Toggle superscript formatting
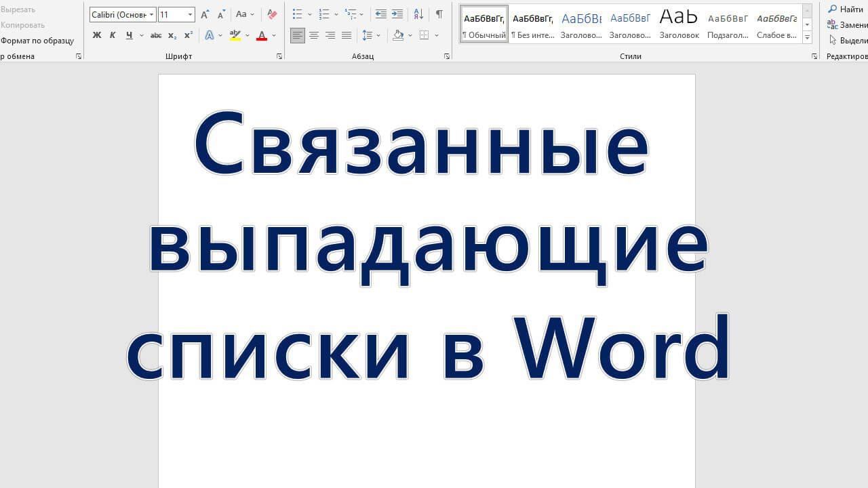 pyautogui.click(x=189, y=35)
